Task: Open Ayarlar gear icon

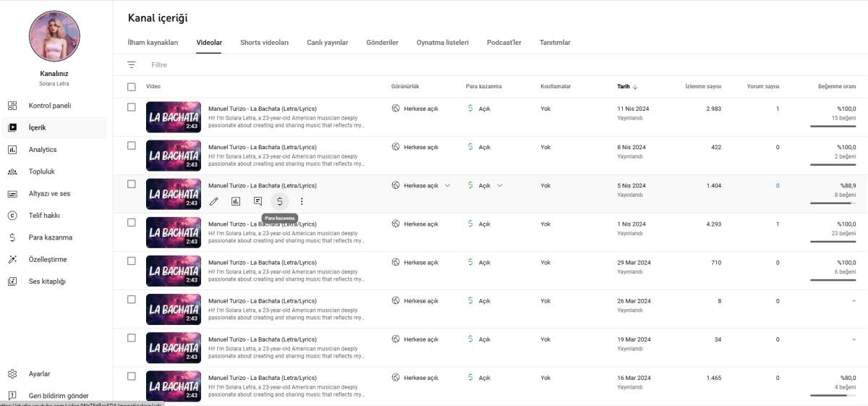Action: [x=12, y=374]
